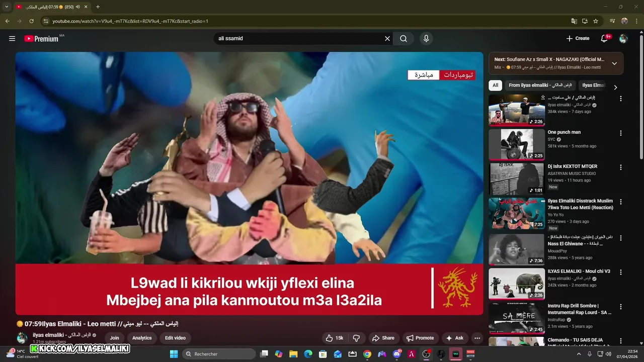Screen dimensions: 644x362
Task: Open the tab search dropdown arrow
Action: pyautogui.click(x=7, y=7)
